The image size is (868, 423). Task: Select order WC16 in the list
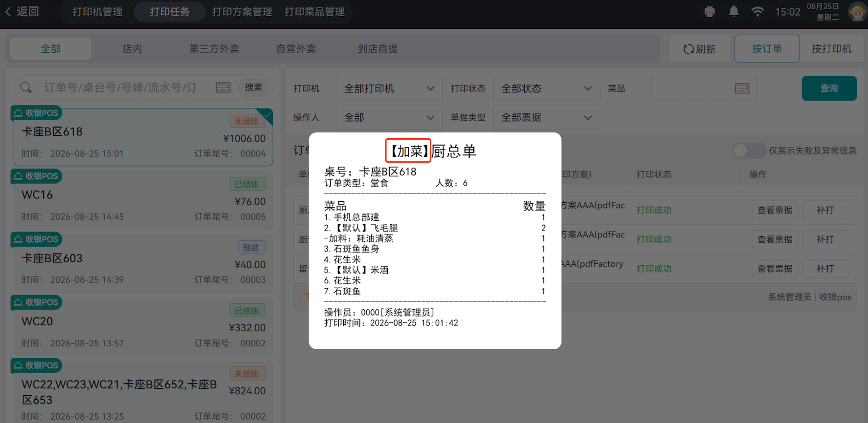[143, 200]
